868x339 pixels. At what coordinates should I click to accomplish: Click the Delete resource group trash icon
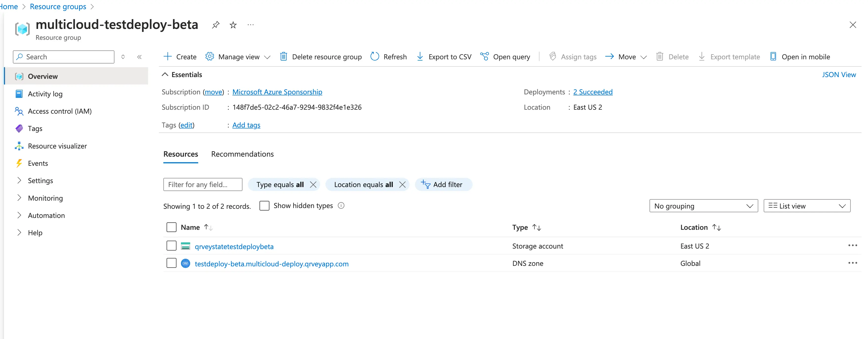pyautogui.click(x=284, y=57)
